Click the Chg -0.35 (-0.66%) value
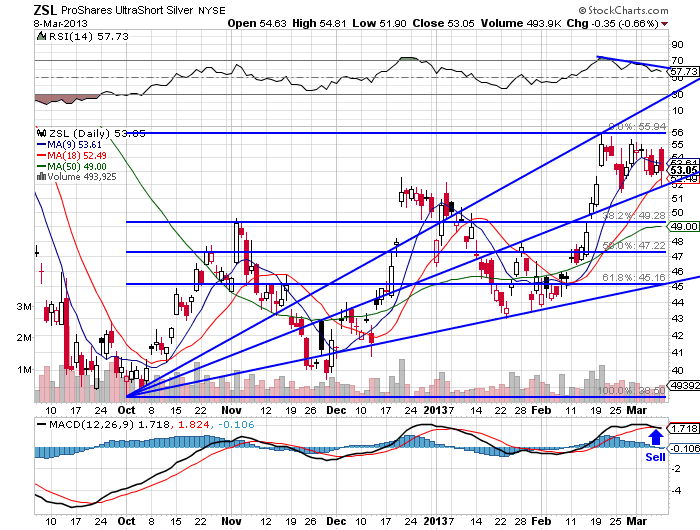 point(612,23)
